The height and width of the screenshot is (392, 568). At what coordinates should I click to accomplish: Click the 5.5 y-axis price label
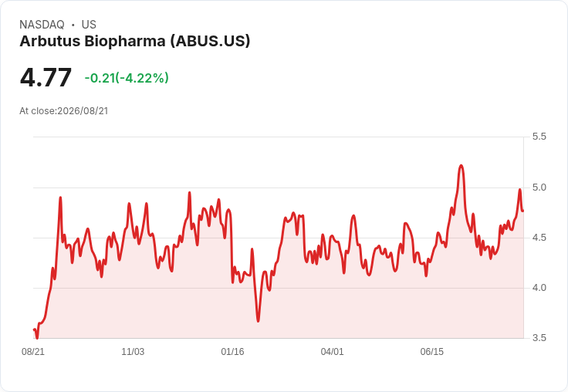coord(539,137)
